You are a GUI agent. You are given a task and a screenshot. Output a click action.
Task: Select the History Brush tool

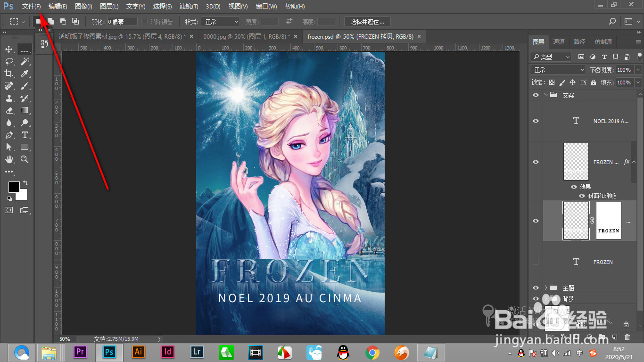click(x=25, y=99)
